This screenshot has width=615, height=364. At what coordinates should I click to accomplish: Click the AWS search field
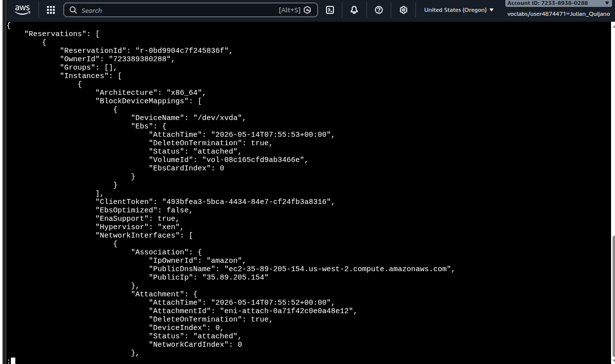click(190, 10)
